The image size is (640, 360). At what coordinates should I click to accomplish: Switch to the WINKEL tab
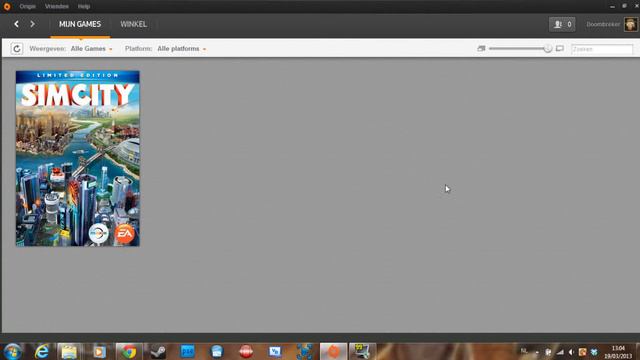coord(133,24)
